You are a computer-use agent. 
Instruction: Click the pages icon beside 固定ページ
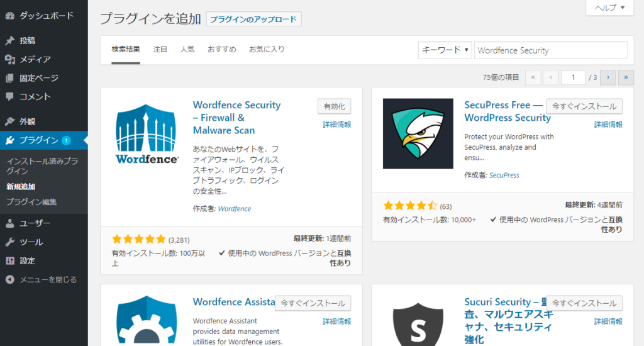pyautogui.click(x=10, y=78)
